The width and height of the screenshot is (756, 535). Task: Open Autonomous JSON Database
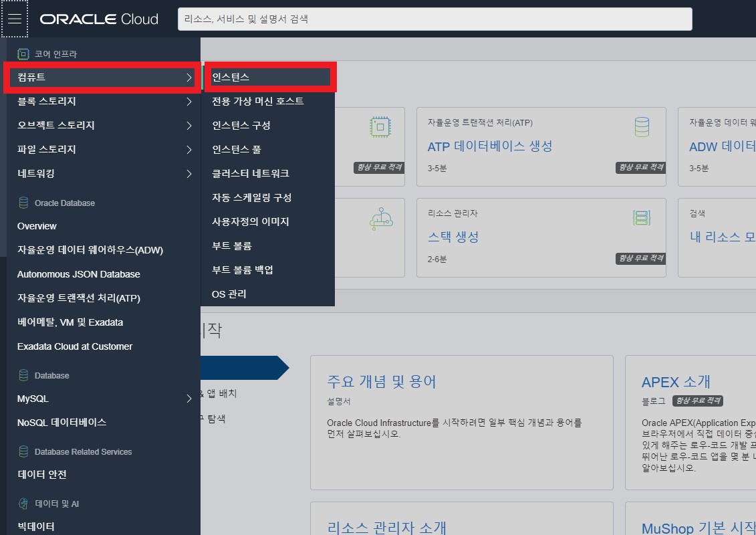coord(79,274)
